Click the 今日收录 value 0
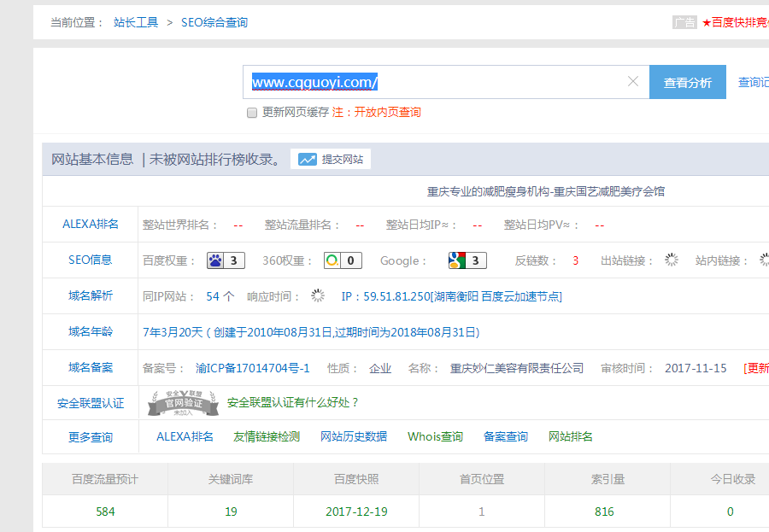Image resolution: width=769 pixels, height=532 pixels. (x=731, y=512)
